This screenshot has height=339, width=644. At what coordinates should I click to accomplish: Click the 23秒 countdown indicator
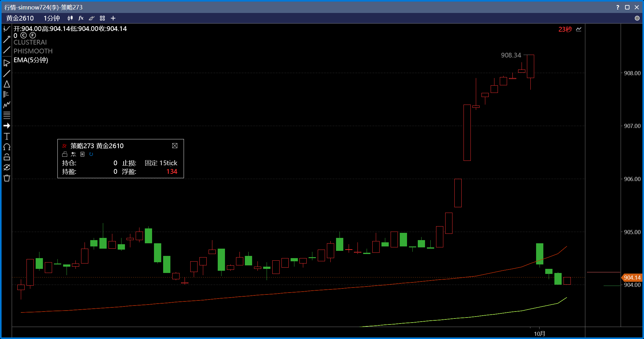click(x=565, y=29)
